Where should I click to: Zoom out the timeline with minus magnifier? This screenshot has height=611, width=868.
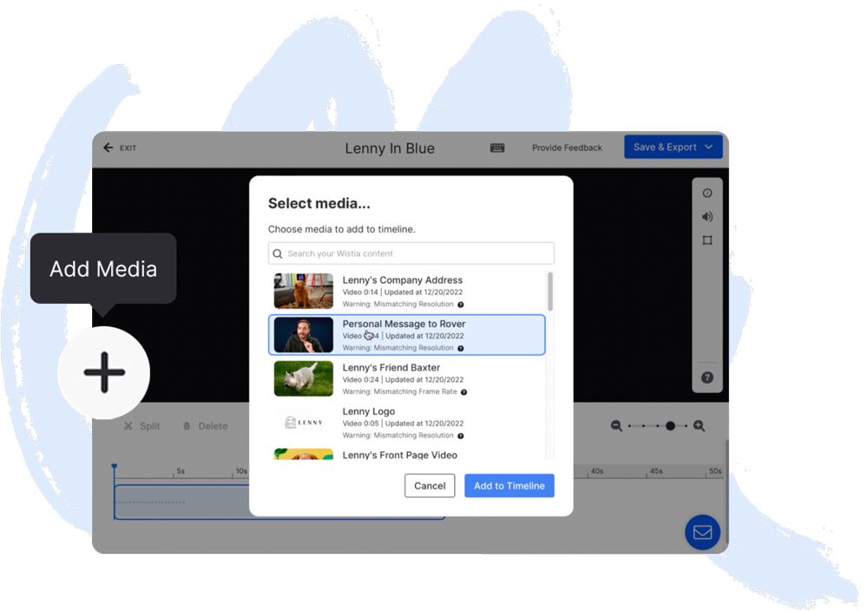coord(616,425)
